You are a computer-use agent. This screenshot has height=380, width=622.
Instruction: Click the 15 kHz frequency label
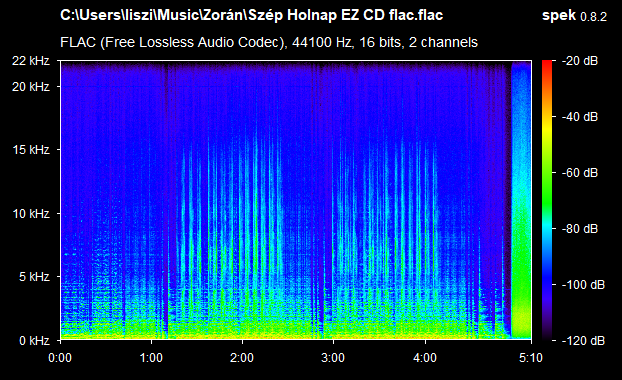31,150
